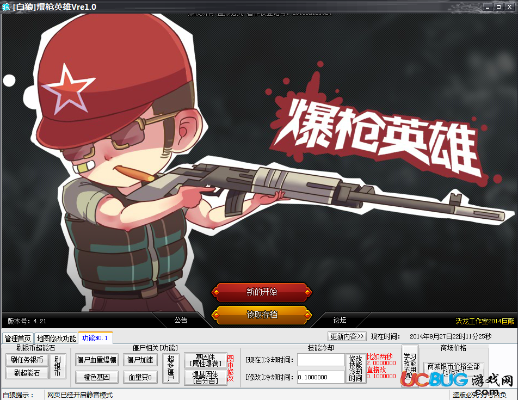Click the 刷超能石 button
Screen dimensions: 518x400
tap(27, 373)
